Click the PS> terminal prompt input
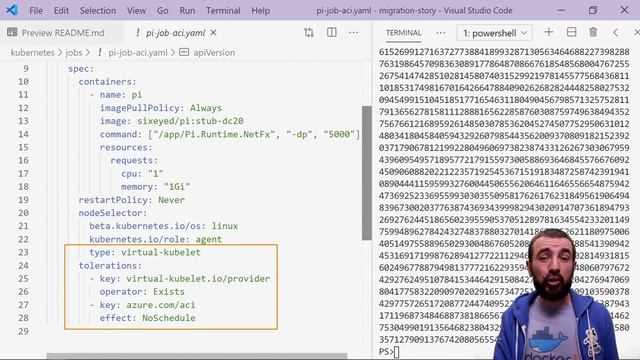 tap(397, 351)
